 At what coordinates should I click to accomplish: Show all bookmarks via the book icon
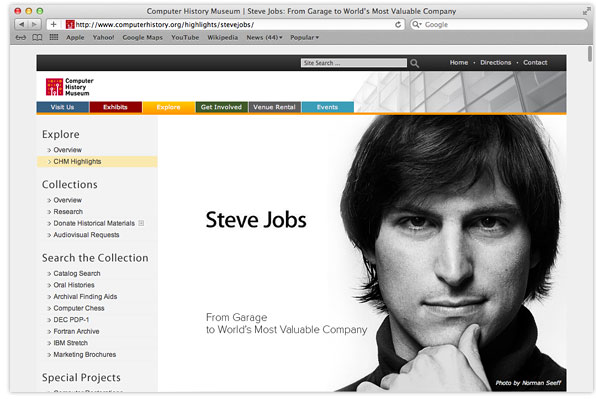point(37,37)
